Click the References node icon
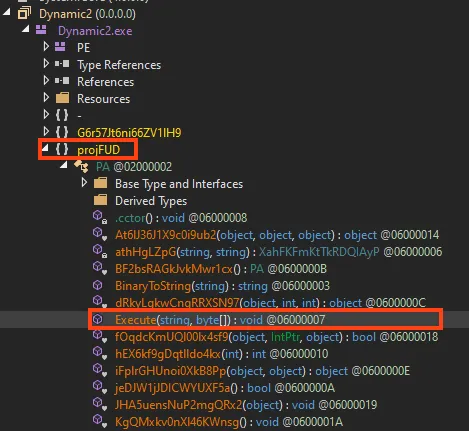This screenshot has height=431, width=469. pyautogui.click(x=62, y=80)
